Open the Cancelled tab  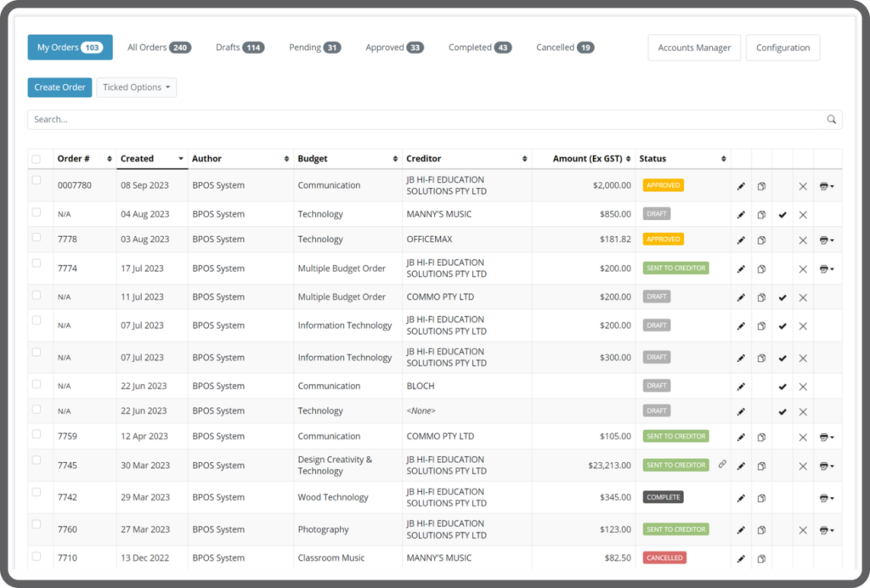[x=565, y=47]
